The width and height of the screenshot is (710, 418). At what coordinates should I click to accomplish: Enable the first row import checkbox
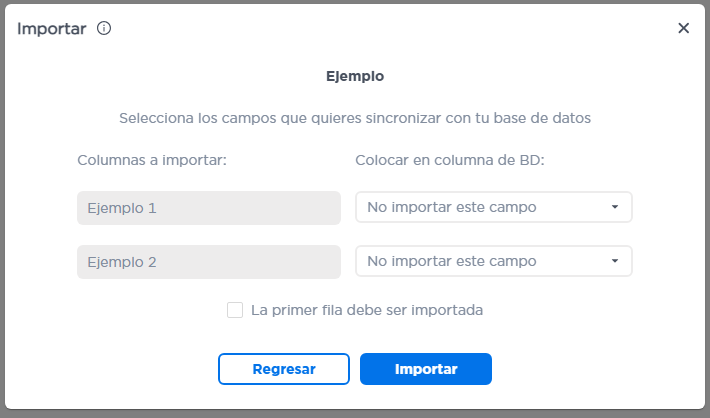pos(235,310)
